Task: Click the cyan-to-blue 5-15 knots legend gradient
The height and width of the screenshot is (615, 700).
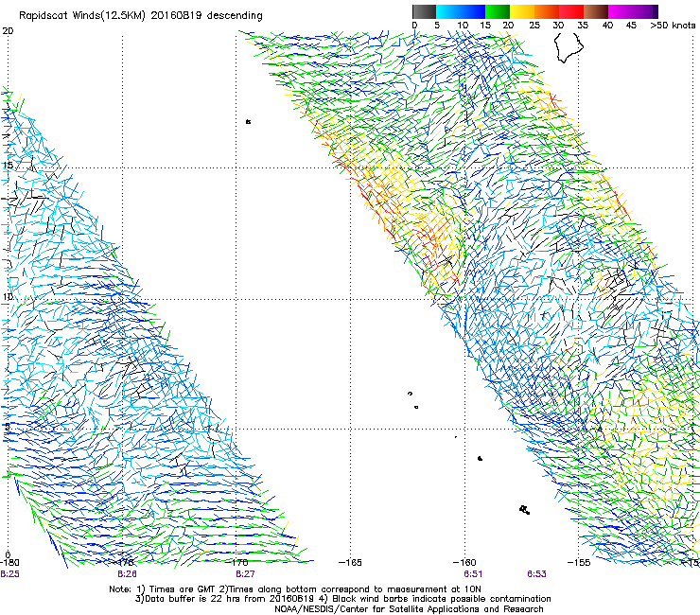Action: click(461, 11)
